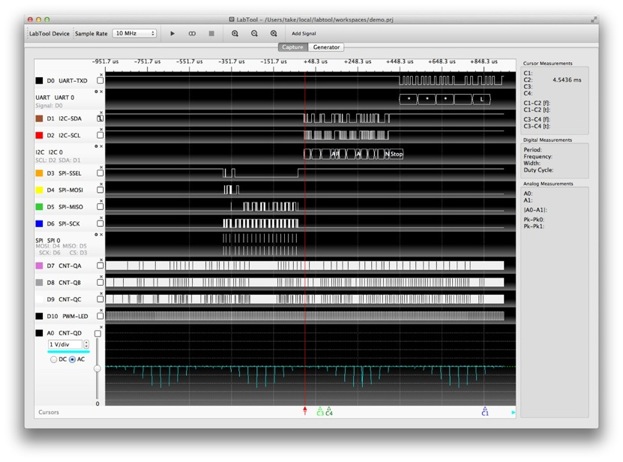Start capture with the play button
Screen dimensions: 623x462
click(172, 33)
